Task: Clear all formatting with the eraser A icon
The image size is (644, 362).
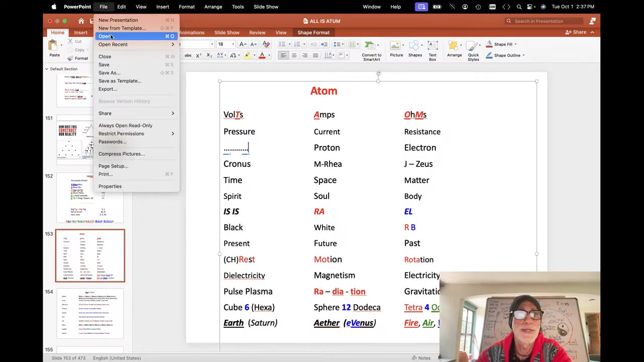Action: click(266, 44)
